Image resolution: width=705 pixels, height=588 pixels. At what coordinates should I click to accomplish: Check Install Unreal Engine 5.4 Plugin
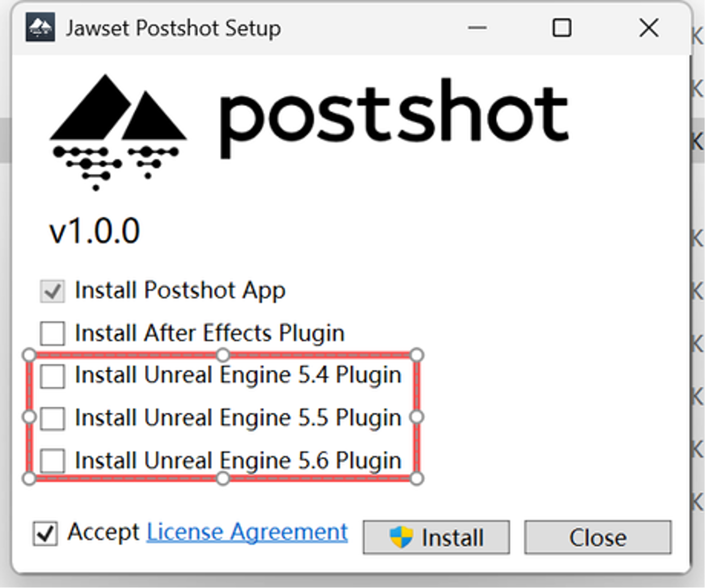51,376
